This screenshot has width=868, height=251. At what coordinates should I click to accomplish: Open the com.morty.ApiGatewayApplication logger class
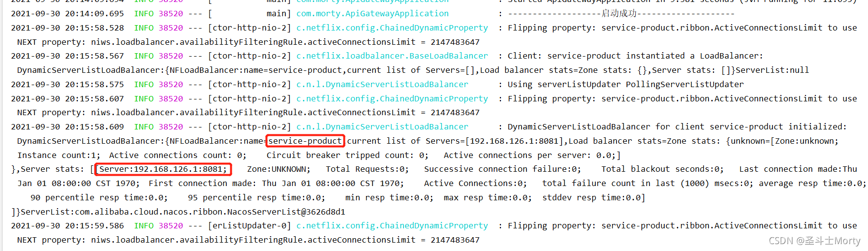(372, 14)
